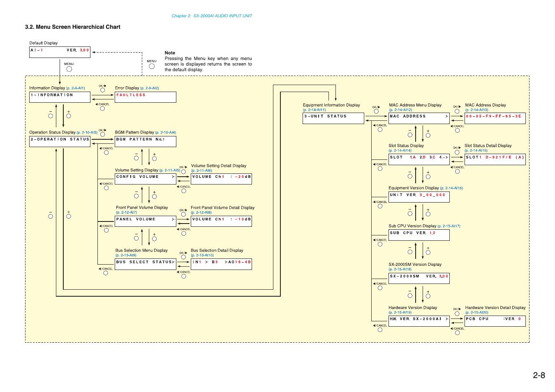Open page reference p. 2-15-AI17
Viewport: 555px width, 392px height.
tap(449, 226)
